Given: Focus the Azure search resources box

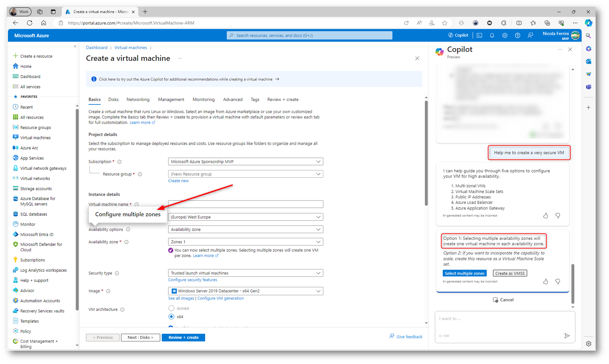Looking at the screenshot, I should click(x=309, y=35).
